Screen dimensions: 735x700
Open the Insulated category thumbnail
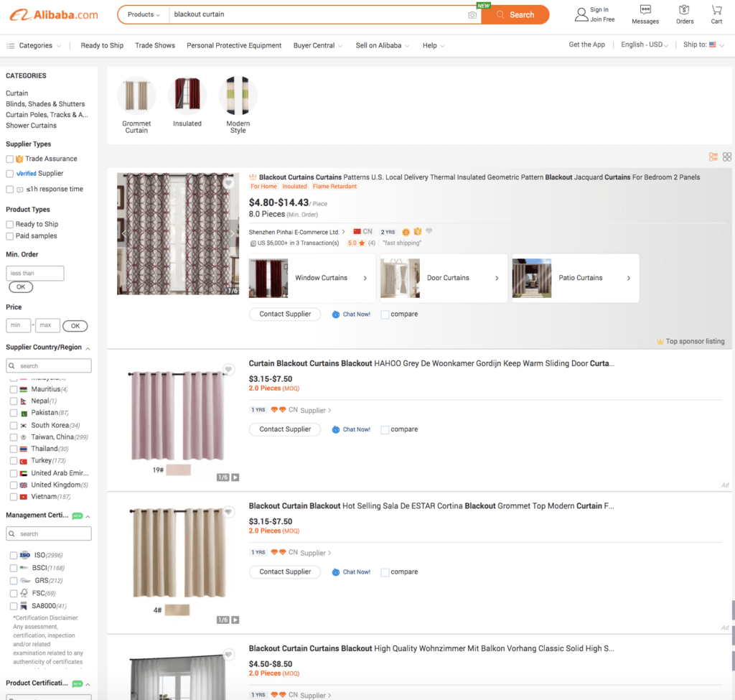[187, 95]
